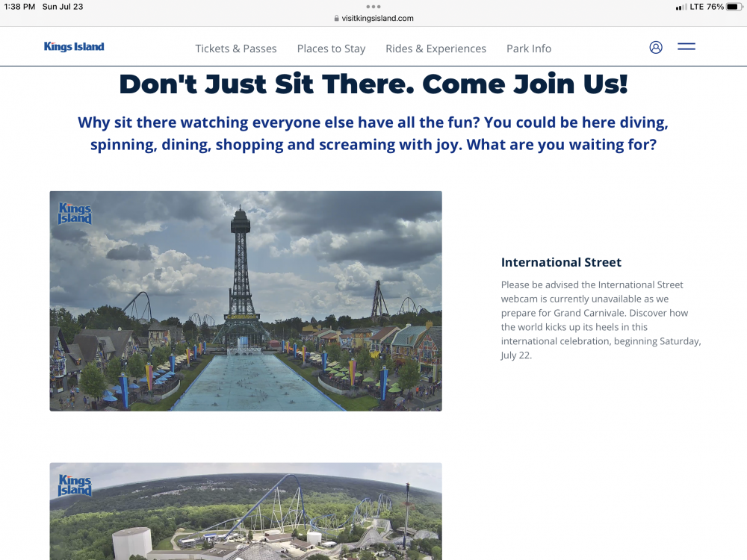Open the Places to Stay menu
This screenshot has height=560, width=747.
pyautogui.click(x=331, y=49)
